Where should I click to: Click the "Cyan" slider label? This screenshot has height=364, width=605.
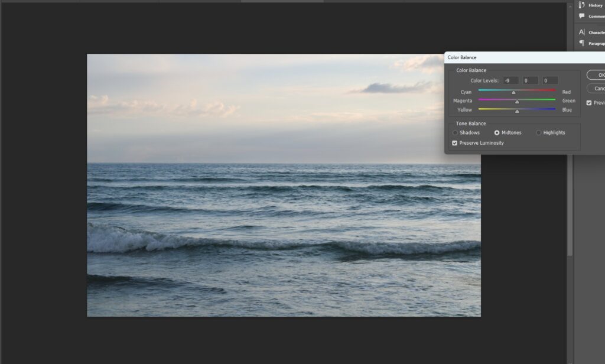click(466, 92)
